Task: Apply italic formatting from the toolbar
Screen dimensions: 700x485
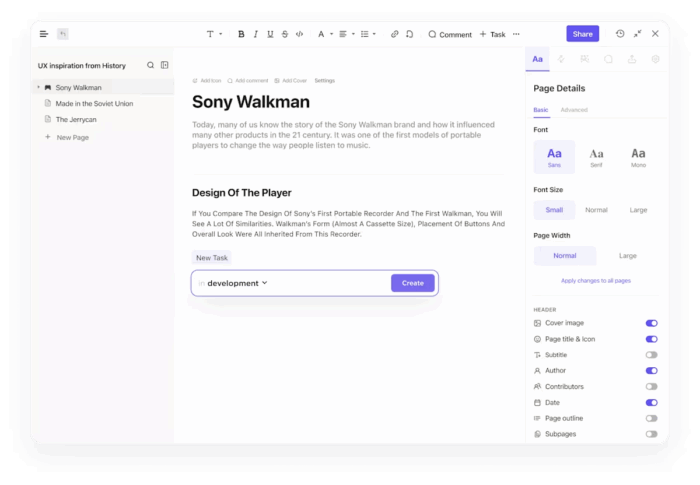Action: click(256, 34)
